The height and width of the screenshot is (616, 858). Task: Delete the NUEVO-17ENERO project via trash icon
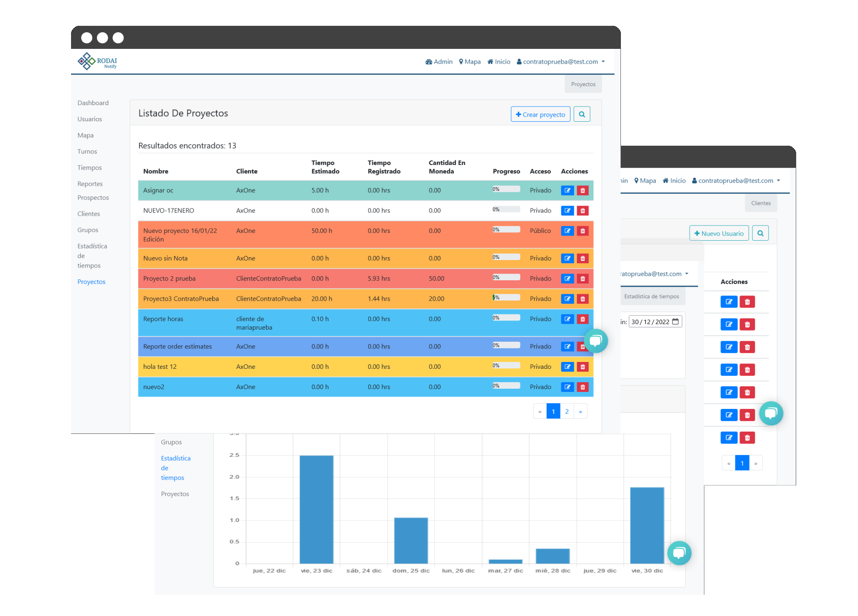(x=583, y=211)
